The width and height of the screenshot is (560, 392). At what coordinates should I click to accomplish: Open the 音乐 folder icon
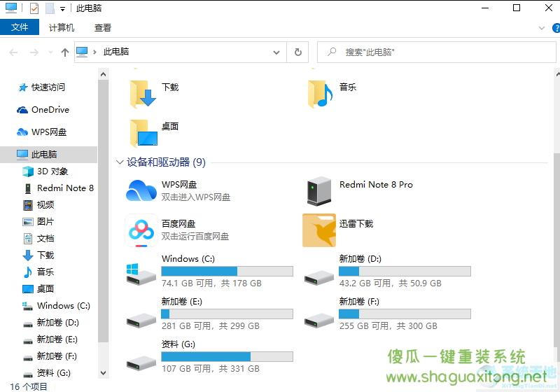point(321,94)
